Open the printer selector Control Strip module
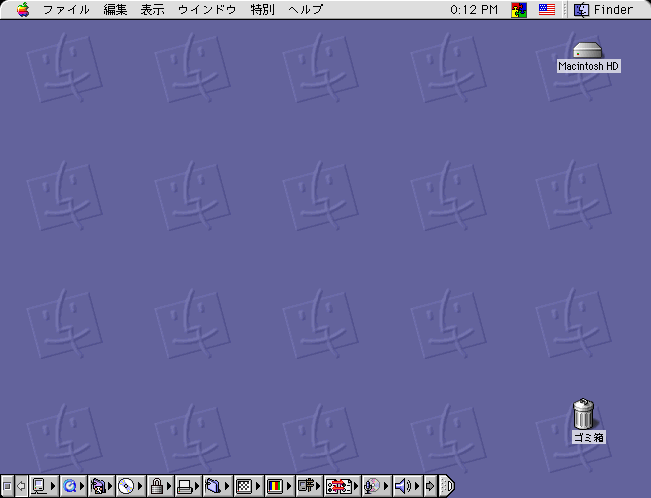 click(x=188, y=486)
